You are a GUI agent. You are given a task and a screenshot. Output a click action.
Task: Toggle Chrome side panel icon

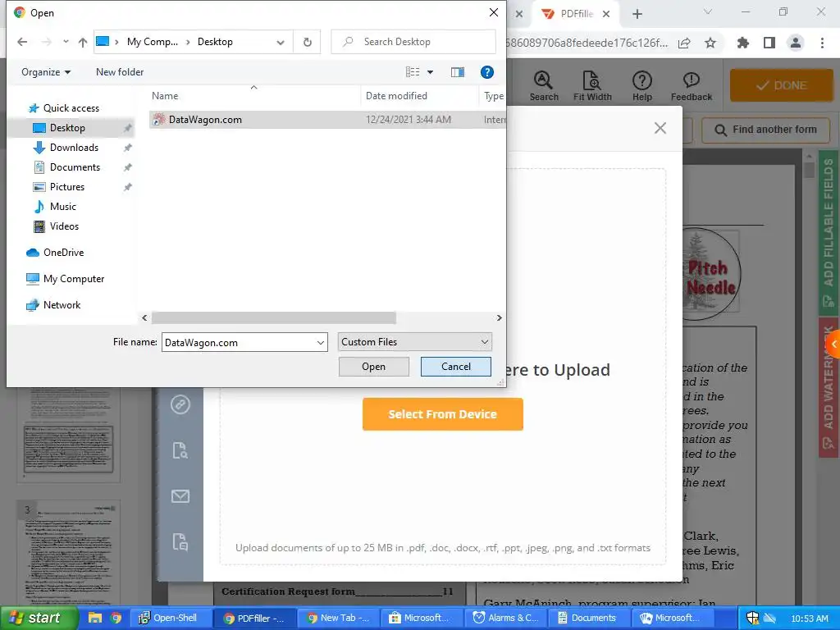point(769,43)
